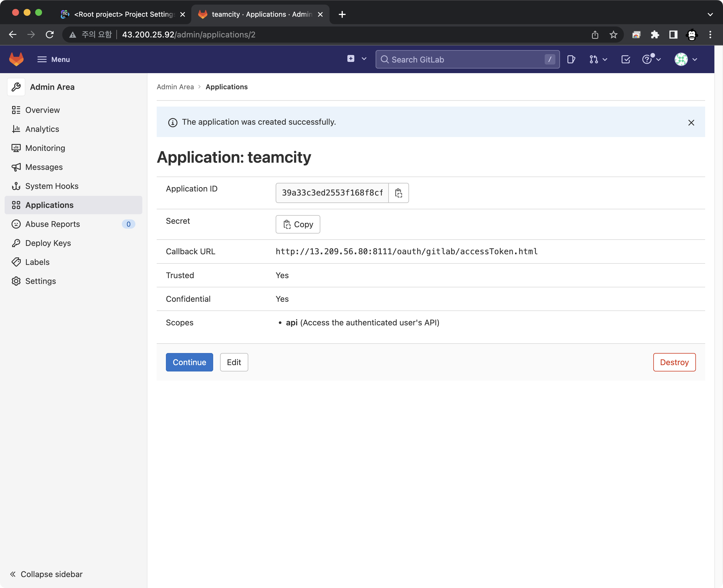Select Applications in the sidebar

pyautogui.click(x=73, y=205)
